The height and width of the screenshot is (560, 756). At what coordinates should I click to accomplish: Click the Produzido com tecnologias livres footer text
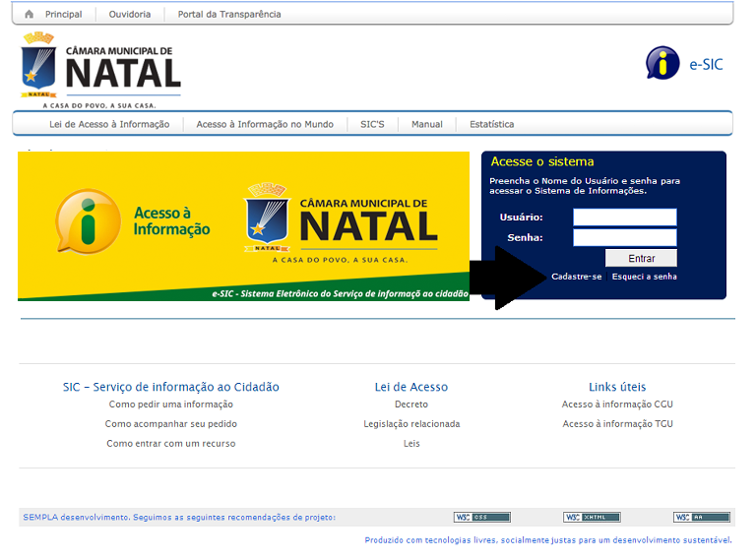(548, 540)
